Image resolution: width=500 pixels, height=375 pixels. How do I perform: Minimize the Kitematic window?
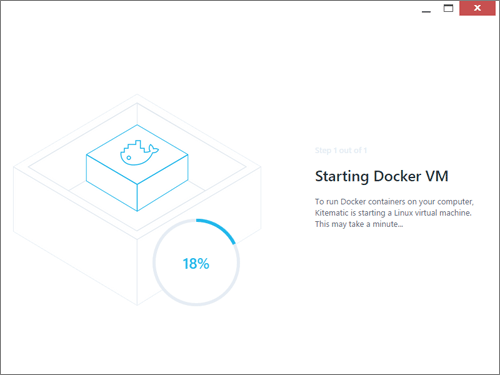coord(426,8)
